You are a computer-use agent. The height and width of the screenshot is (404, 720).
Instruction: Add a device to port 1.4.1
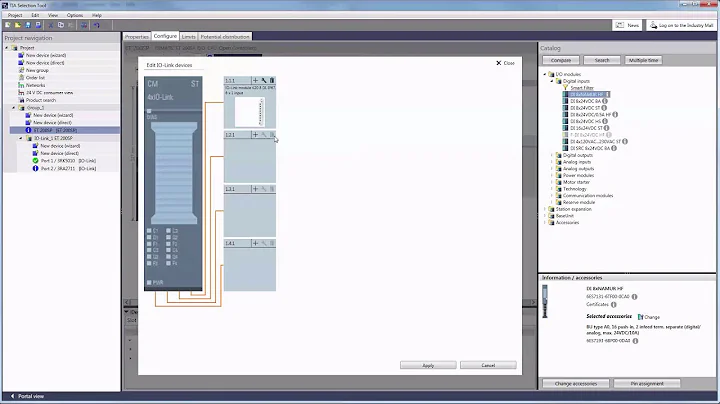[x=255, y=243]
